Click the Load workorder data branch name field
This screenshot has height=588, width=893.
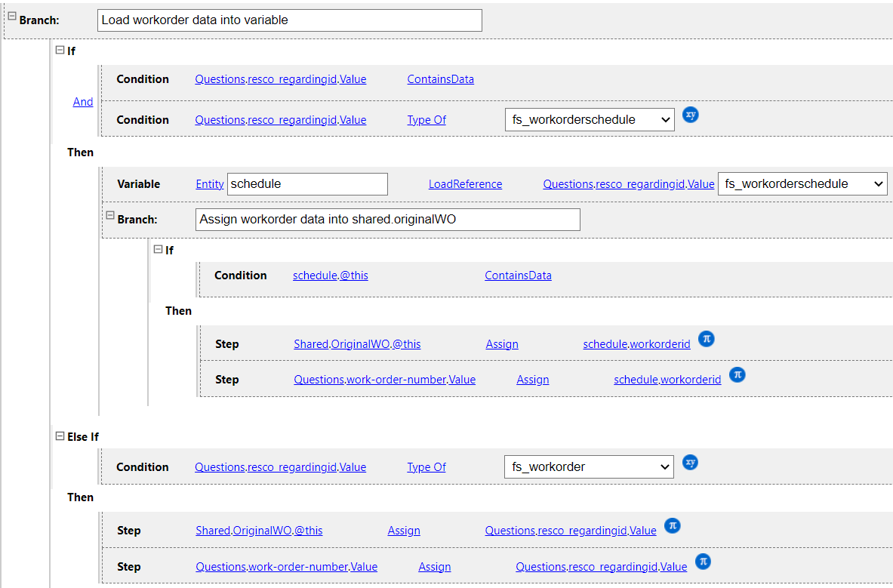[x=289, y=20]
